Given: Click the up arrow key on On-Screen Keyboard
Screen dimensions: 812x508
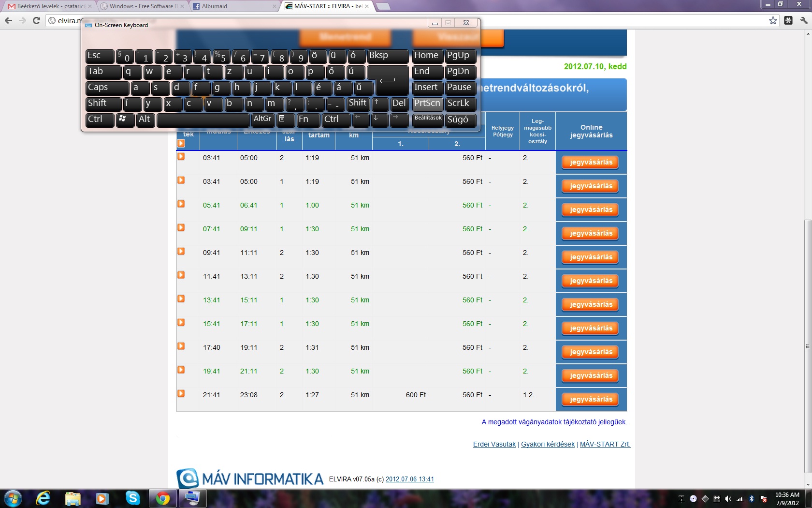Looking at the screenshot, I should 380,104.
